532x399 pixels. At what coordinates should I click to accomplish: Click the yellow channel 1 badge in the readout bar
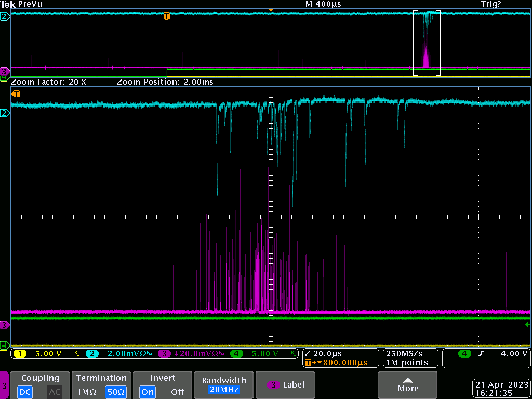point(20,354)
